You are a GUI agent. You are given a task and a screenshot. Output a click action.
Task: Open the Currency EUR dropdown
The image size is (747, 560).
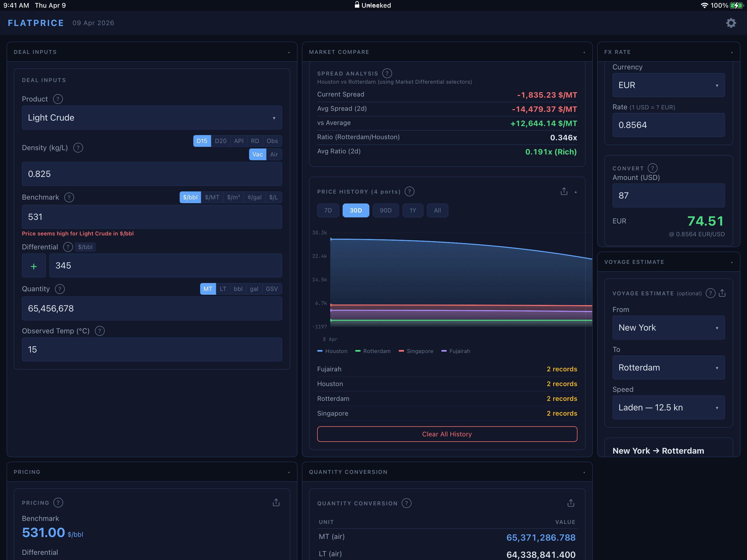[668, 85]
